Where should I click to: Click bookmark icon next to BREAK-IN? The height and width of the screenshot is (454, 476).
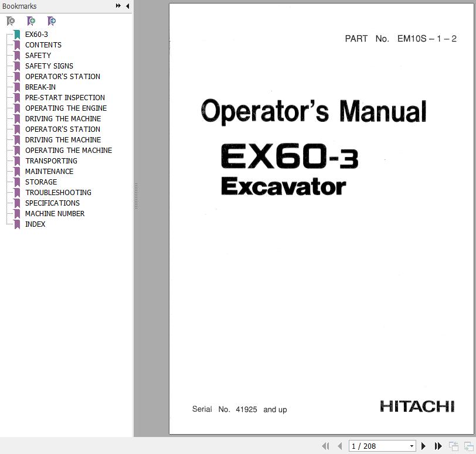pyautogui.click(x=18, y=87)
